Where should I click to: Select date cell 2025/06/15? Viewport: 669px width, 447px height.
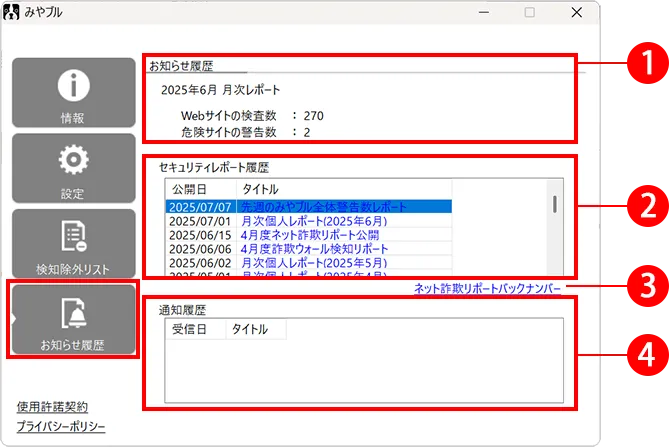pyautogui.click(x=200, y=235)
